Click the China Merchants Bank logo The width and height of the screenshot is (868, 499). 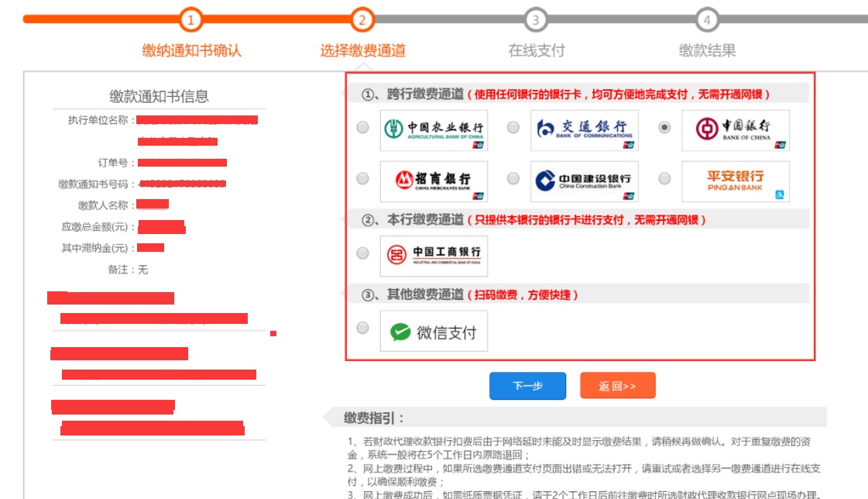click(x=434, y=181)
